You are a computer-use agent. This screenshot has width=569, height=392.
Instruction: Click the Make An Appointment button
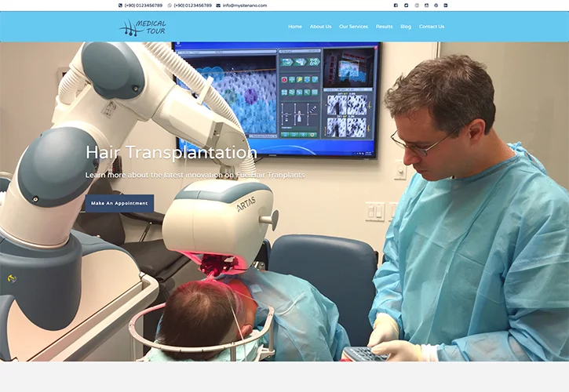119,203
